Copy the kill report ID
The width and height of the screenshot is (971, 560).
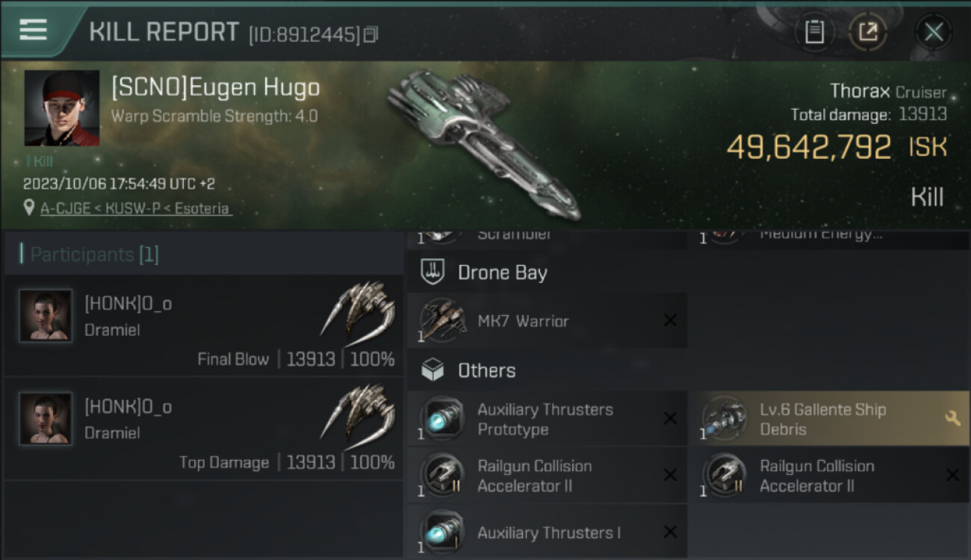[371, 34]
